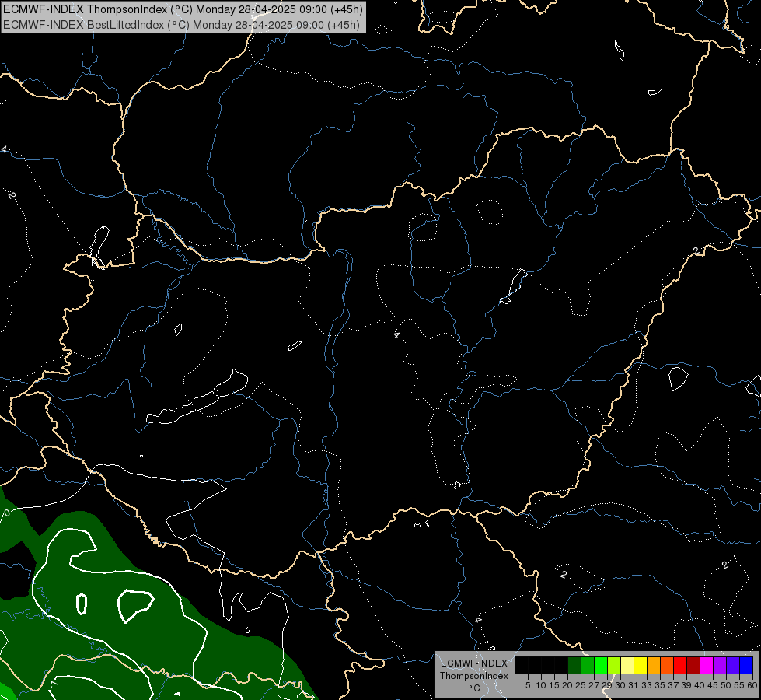Select the blue 55–60 legend swatch
Image resolution: width=761 pixels, height=700 pixels.
pos(746,665)
